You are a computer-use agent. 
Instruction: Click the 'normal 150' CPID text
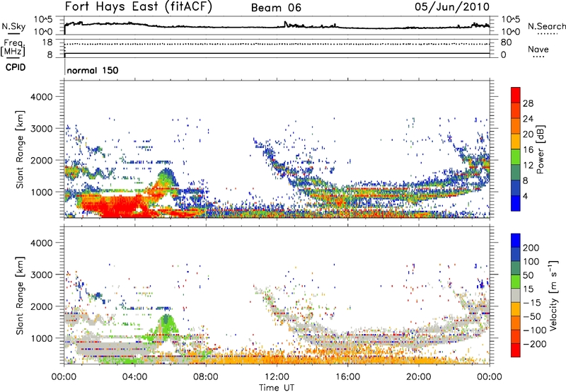93,70
